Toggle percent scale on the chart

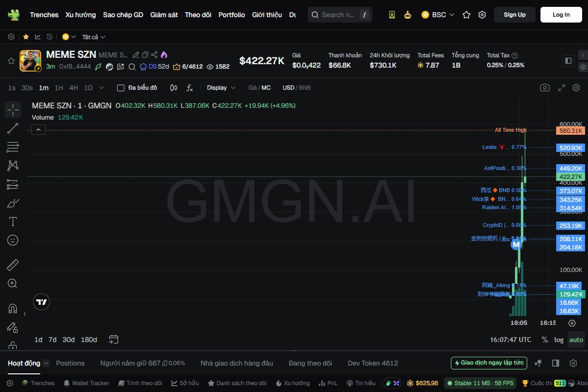(545, 340)
